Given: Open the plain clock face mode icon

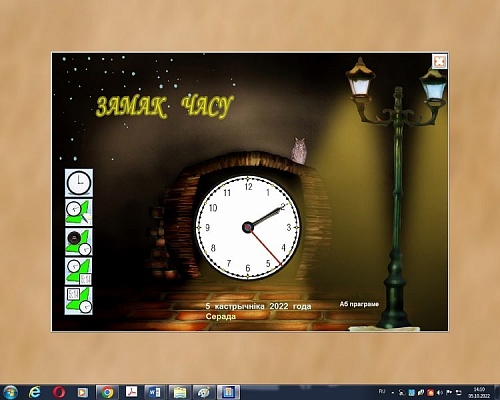Looking at the screenshot, I should point(79,183).
